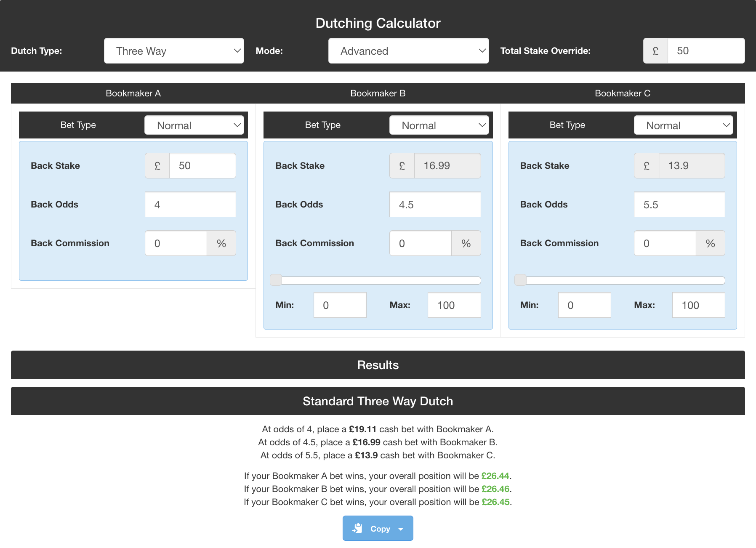Click Bookmaker C Back Stake field

(692, 166)
